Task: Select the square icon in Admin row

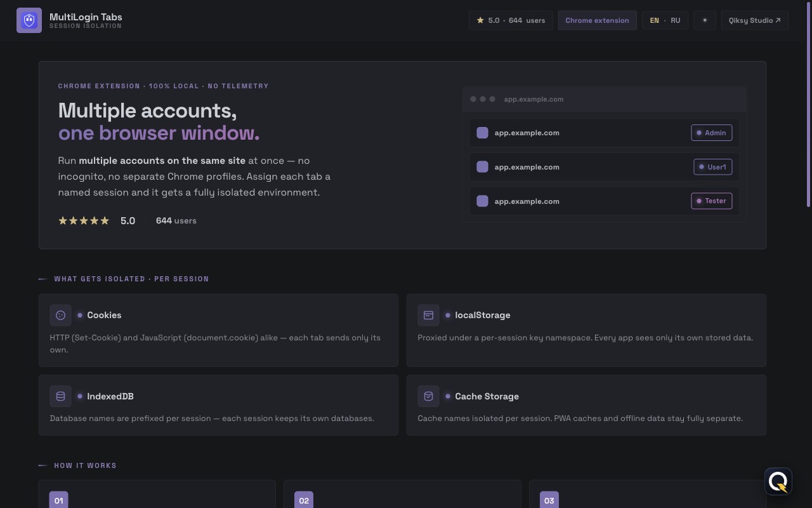Action: pyautogui.click(x=482, y=133)
